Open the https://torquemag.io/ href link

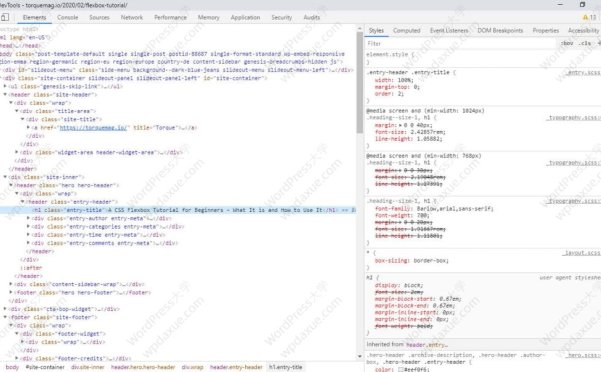coord(93,128)
